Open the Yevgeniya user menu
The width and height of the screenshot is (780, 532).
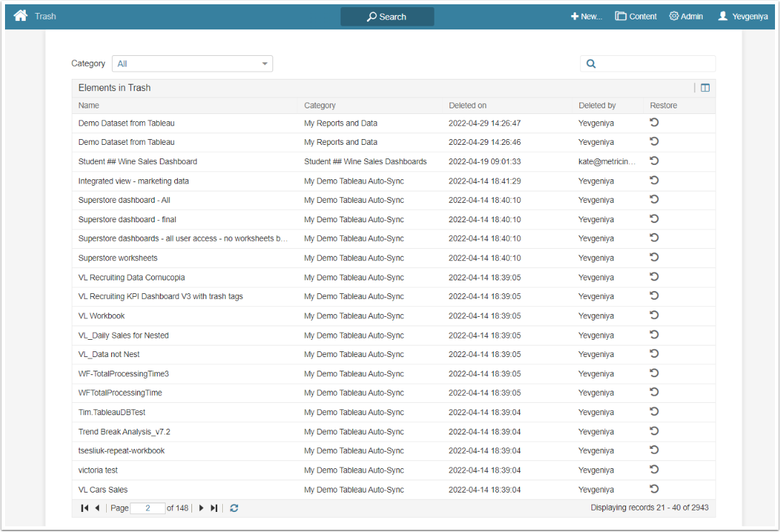pyautogui.click(x=742, y=16)
